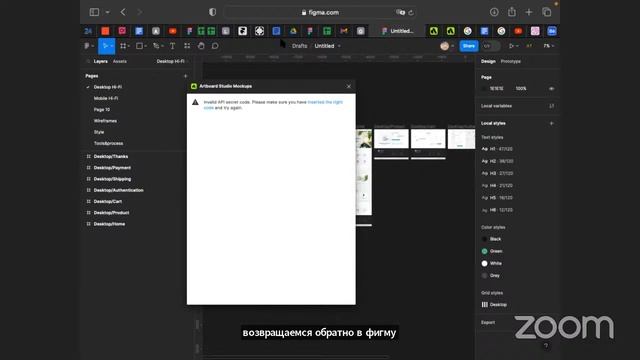
Task: Select the Desktop/Cart layer
Action: coord(108,202)
